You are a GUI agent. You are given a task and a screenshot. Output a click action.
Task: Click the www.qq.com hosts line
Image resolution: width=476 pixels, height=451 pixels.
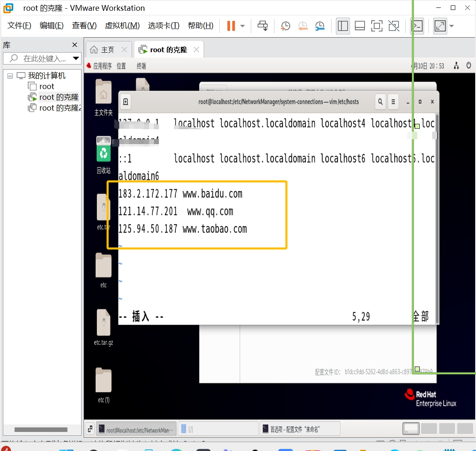coord(176,211)
